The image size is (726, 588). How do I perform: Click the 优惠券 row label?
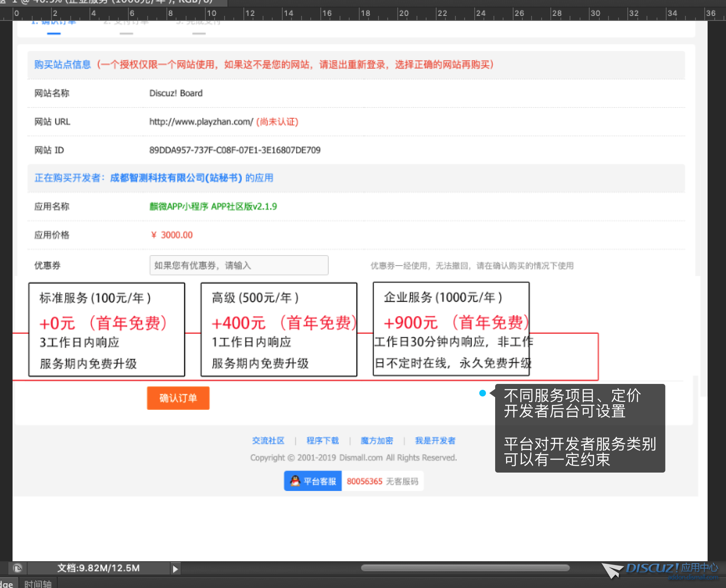(47, 265)
